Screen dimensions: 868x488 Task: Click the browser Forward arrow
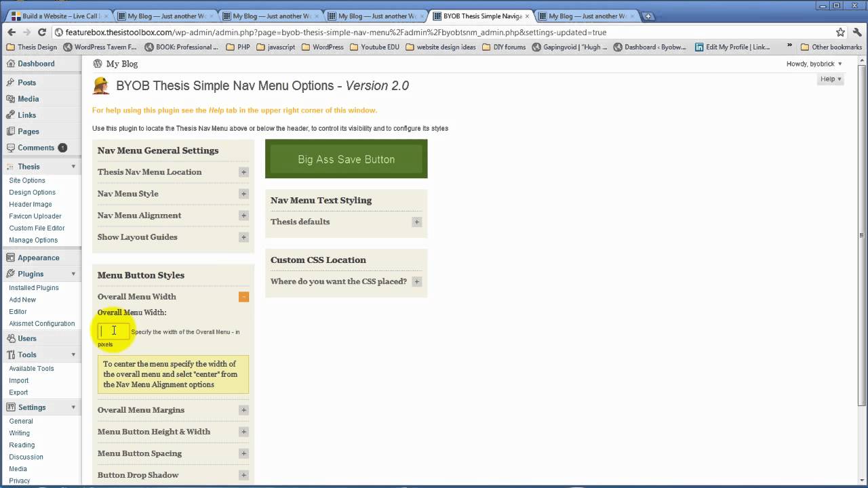26,32
